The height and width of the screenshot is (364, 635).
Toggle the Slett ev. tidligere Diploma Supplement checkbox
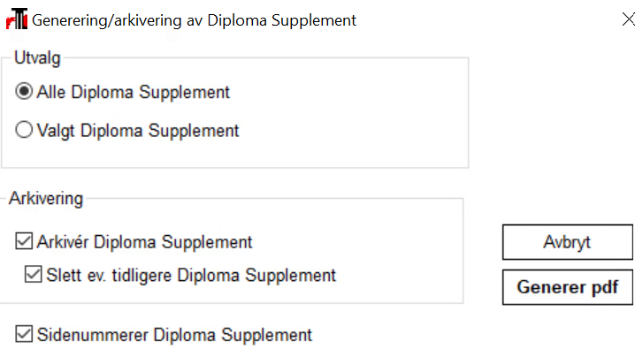pyautogui.click(x=34, y=274)
